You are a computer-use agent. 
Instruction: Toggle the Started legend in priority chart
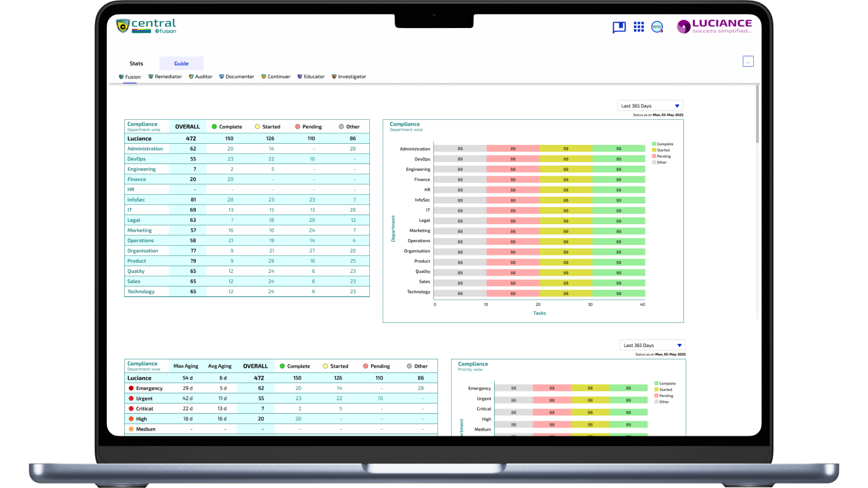[663, 389]
